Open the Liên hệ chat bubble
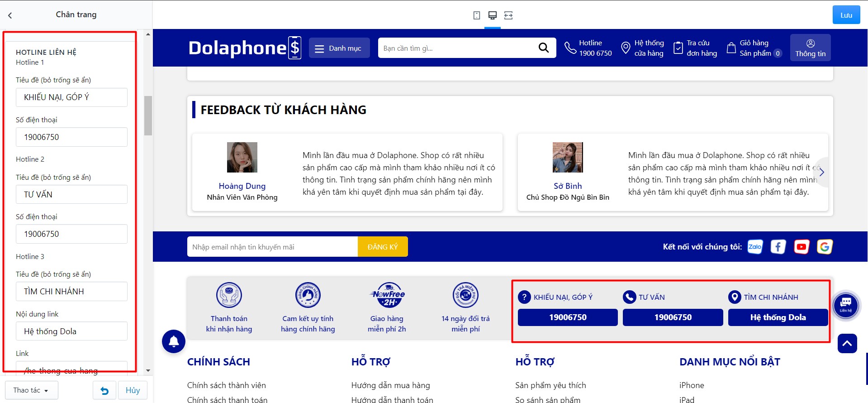The width and height of the screenshot is (868, 403). 845,305
